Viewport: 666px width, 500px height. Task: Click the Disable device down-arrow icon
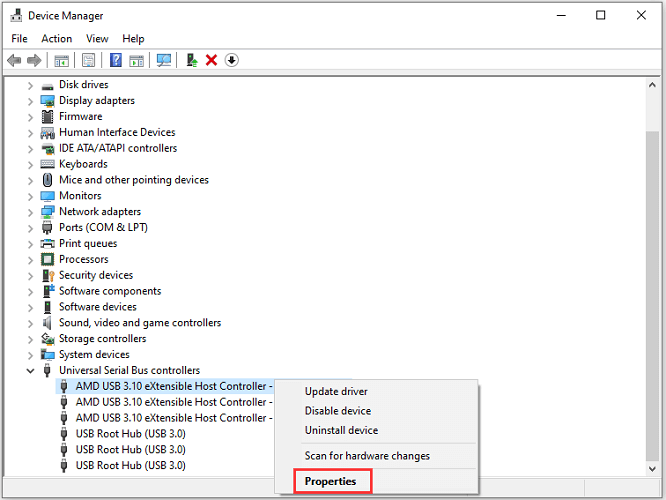coord(232,60)
